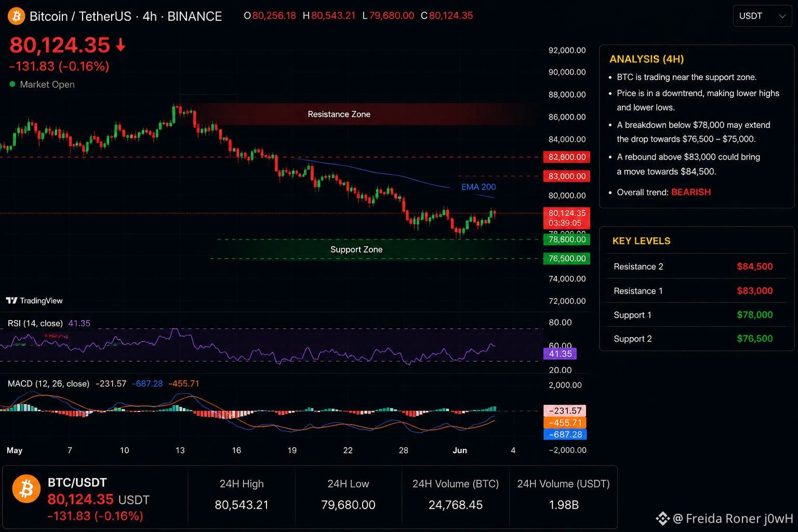Click the MACD (12, 26, close) indicator title
Screen dimensions: 798x532
[x=48, y=383]
